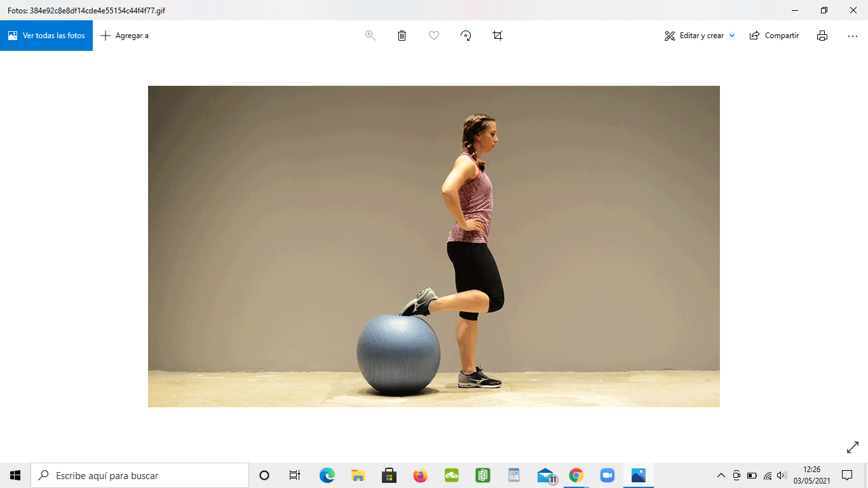The height and width of the screenshot is (488, 868).
Task: Open the Agregar a menu
Action: point(125,36)
